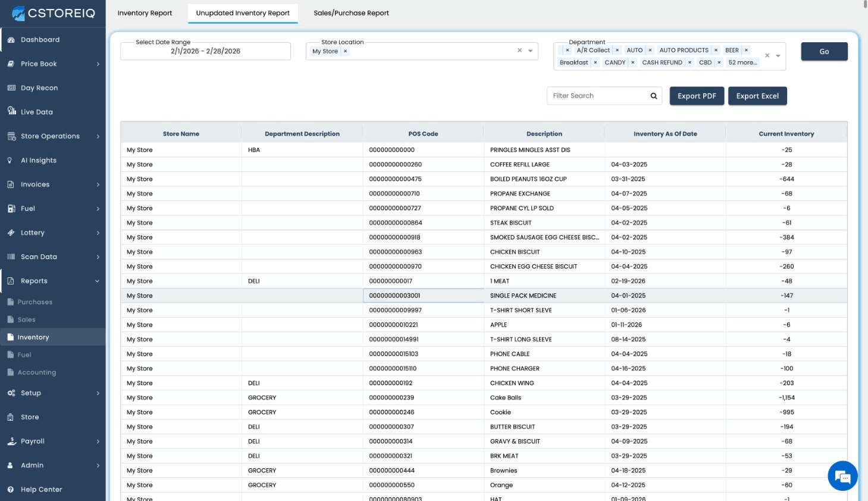Open the chat support bubble
The image size is (868, 501).
[x=842, y=476]
